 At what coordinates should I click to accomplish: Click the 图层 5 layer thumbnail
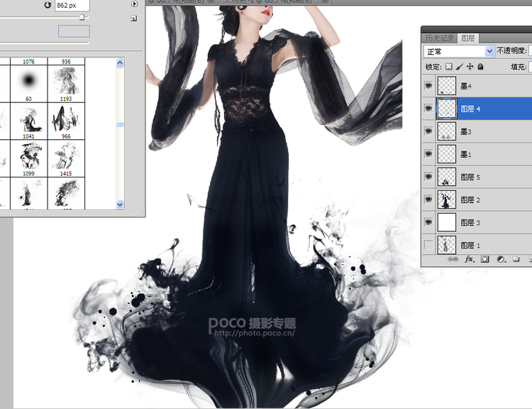point(446,177)
